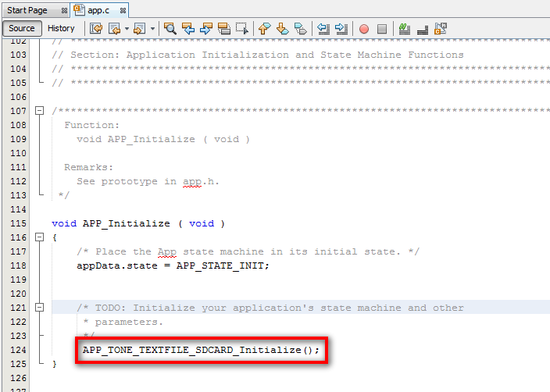Collapse the comment fold at line 107
The image size is (550, 392).
39,111
